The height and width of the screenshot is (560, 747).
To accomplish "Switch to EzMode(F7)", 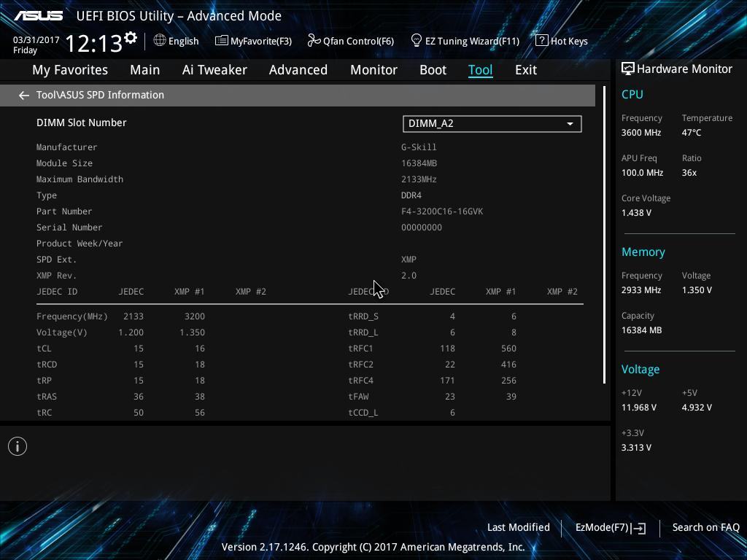I will point(611,528).
